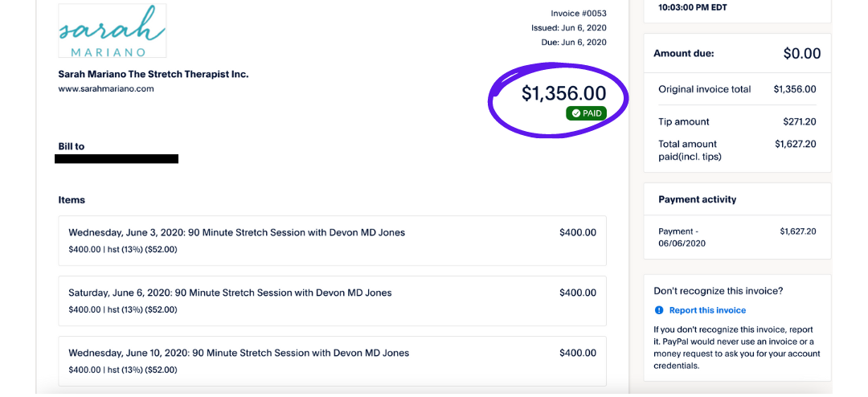Open the Report this invoice link
Image resolution: width=868 pixels, height=397 pixels.
707,310
